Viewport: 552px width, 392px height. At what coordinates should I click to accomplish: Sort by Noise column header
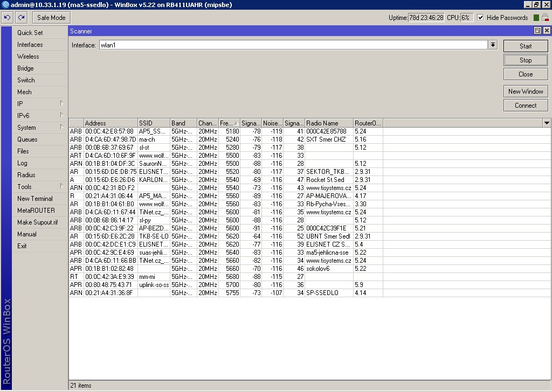(x=272, y=123)
